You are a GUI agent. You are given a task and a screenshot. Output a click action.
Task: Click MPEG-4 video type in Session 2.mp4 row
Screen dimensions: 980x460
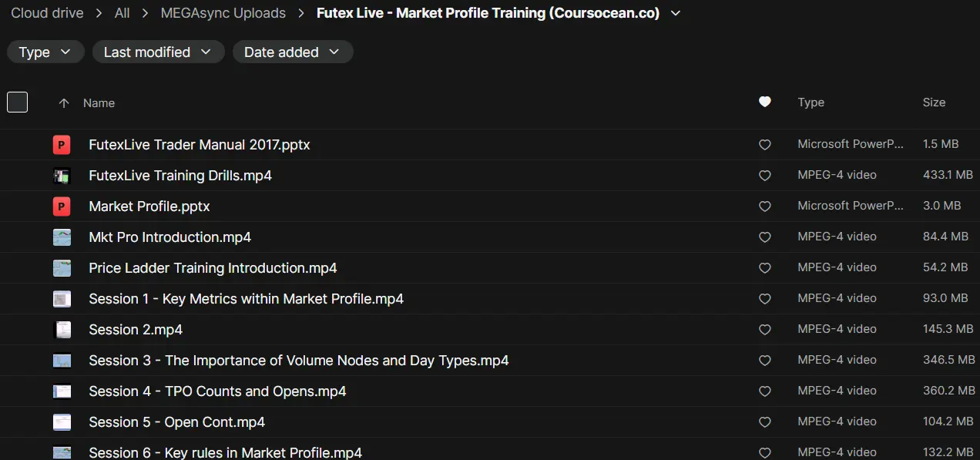(x=837, y=329)
